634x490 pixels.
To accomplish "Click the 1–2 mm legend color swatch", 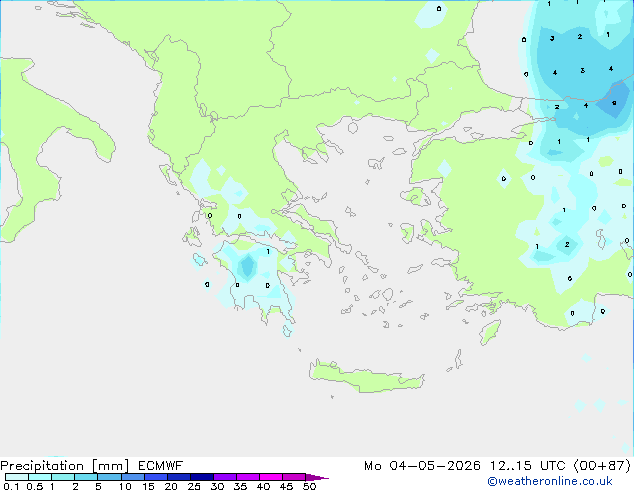I will 63,477.
